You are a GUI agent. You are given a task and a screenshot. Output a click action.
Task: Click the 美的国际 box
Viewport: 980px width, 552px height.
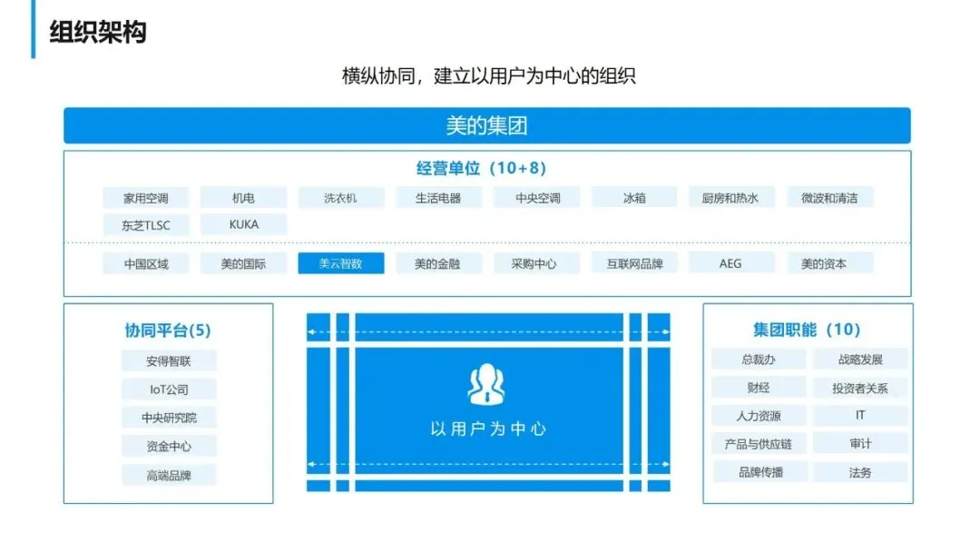click(x=243, y=263)
